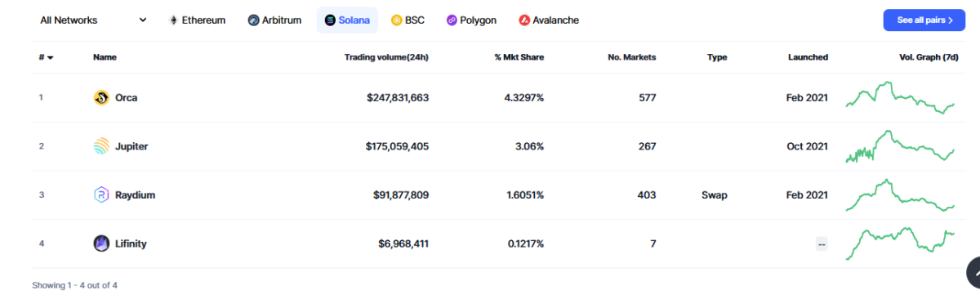Sort by Trading volume(24h) column header
The image size is (980, 308).
coord(387,57)
